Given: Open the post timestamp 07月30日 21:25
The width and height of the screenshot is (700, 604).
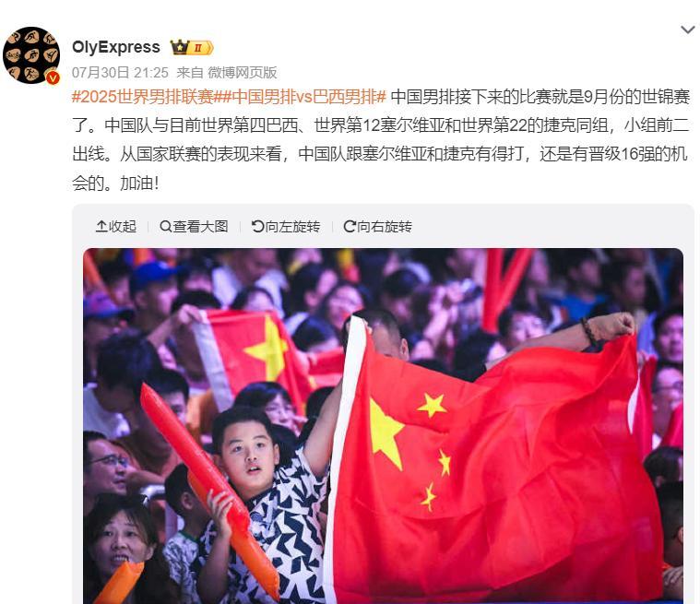Looking at the screenshot, I should [x=120, y=72].
